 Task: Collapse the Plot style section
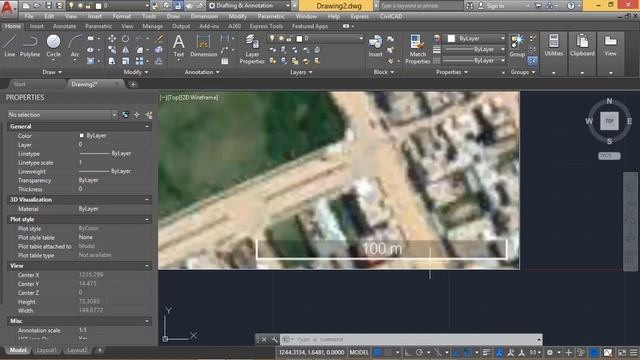click(x=147, y=220)
